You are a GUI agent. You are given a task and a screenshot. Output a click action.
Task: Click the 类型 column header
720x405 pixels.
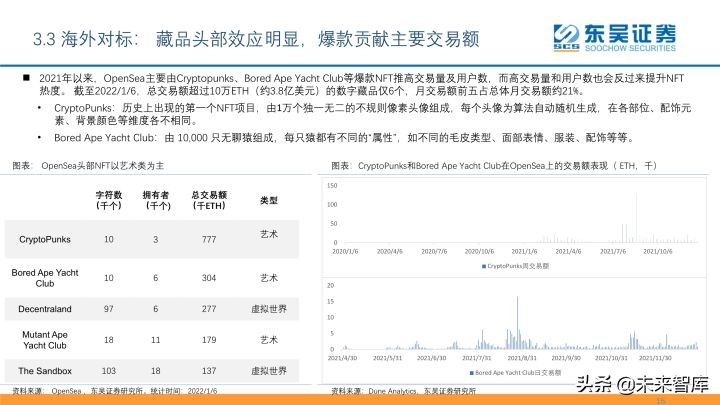coord(269,200)
